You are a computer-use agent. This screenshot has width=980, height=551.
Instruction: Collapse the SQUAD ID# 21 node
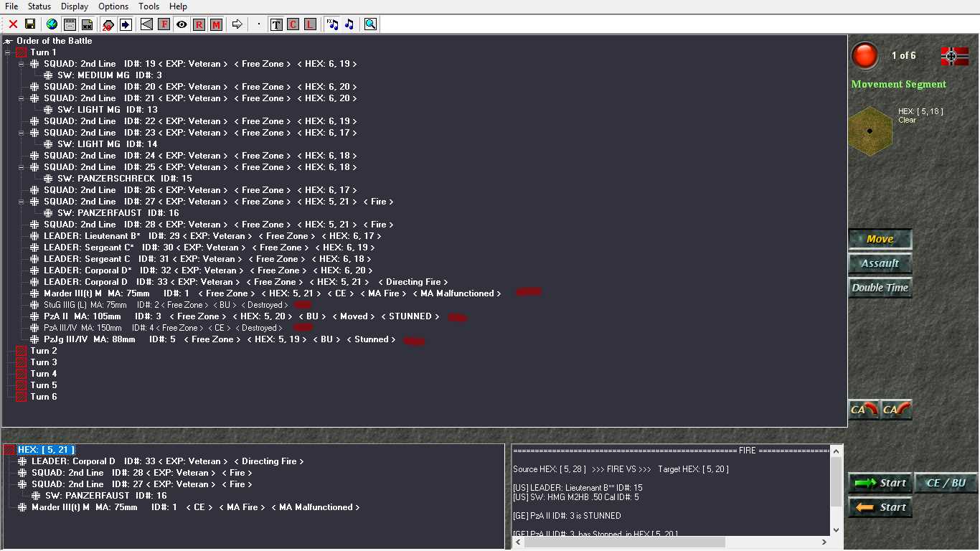click(x=21, y=98)
